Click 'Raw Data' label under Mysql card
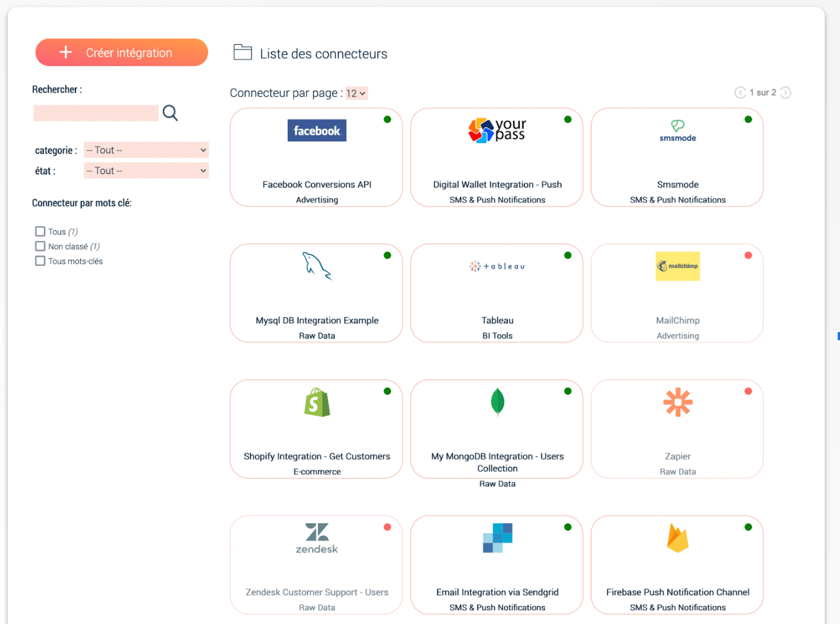 [x=317, y=336]
